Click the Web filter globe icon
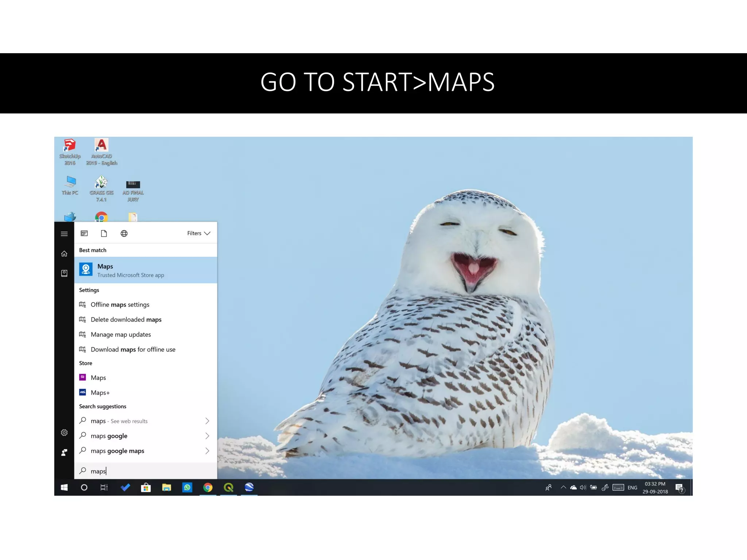The image size is (747, 560). tap(124, 233)
